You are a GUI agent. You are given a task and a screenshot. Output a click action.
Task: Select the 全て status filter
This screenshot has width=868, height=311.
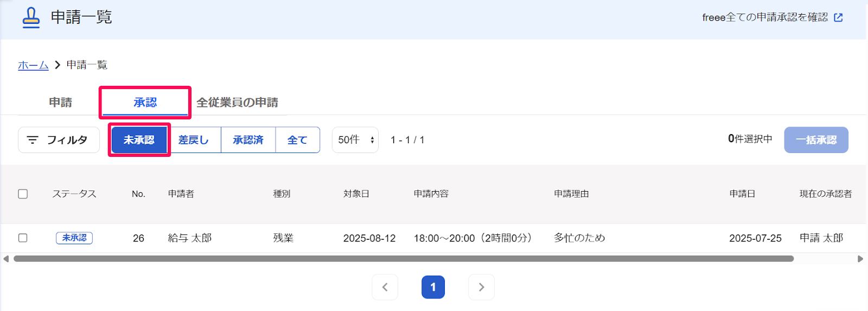click(297, 140)
